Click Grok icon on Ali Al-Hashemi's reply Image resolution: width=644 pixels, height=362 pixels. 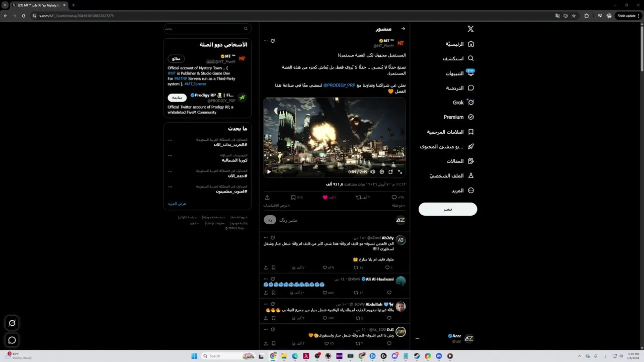(x=273, y=279)
